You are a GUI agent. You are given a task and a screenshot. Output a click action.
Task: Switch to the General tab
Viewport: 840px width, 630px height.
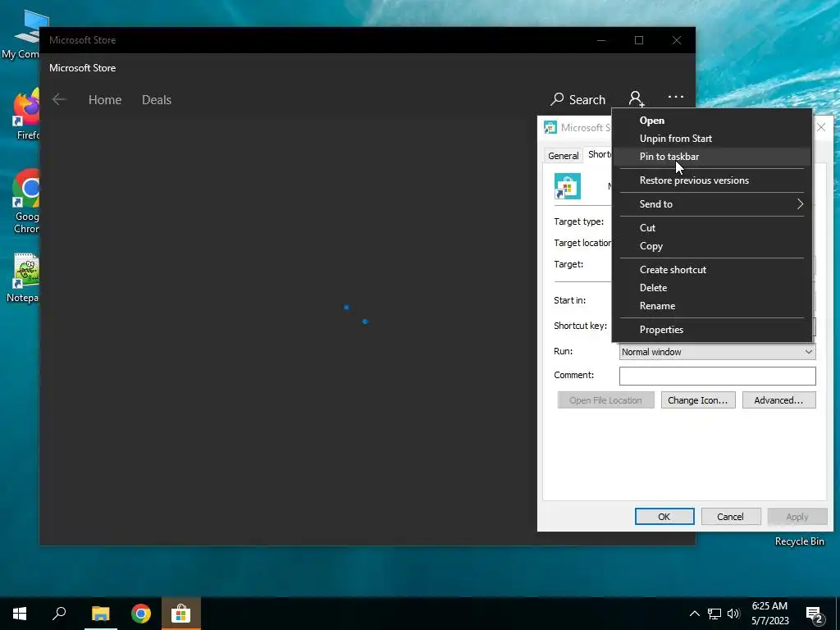(563, 155)
